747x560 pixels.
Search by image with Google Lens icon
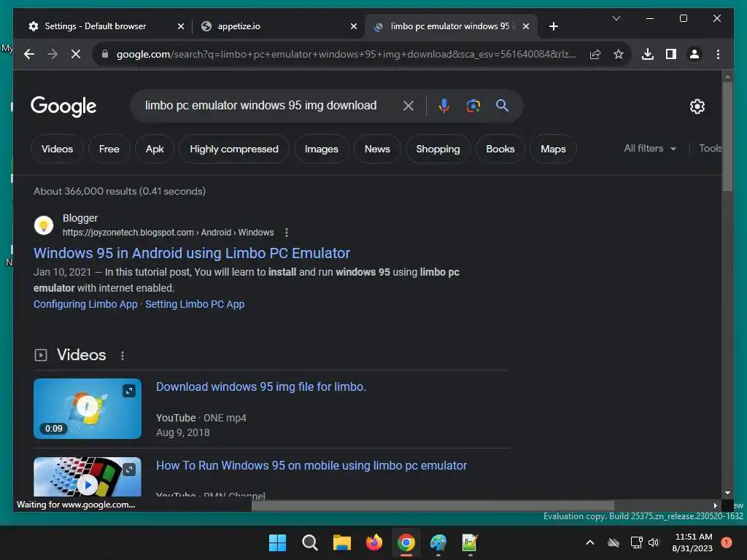(473, 106)
